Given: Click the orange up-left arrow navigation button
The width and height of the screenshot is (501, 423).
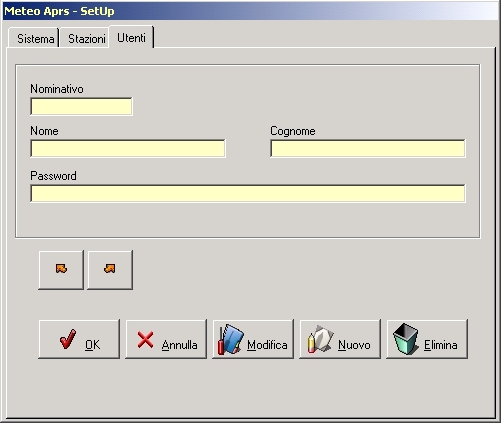Looking at the screenshot, I should pos(61,269).
